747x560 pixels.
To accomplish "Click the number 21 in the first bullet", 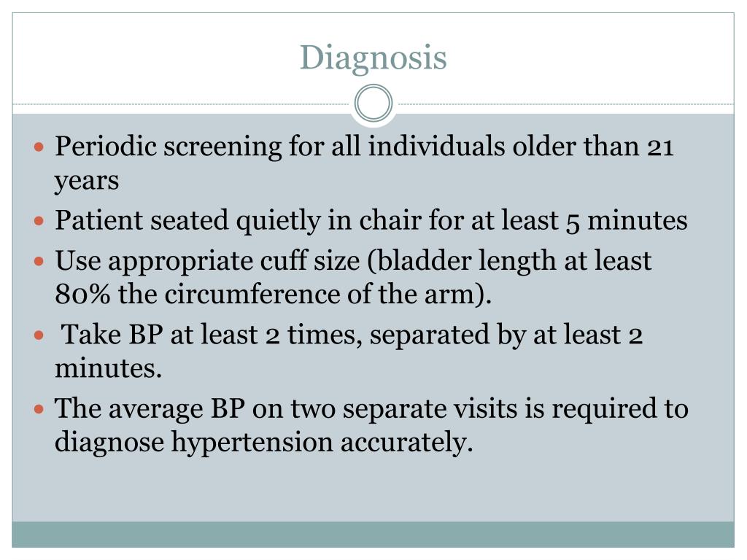I will pos(659,147).
